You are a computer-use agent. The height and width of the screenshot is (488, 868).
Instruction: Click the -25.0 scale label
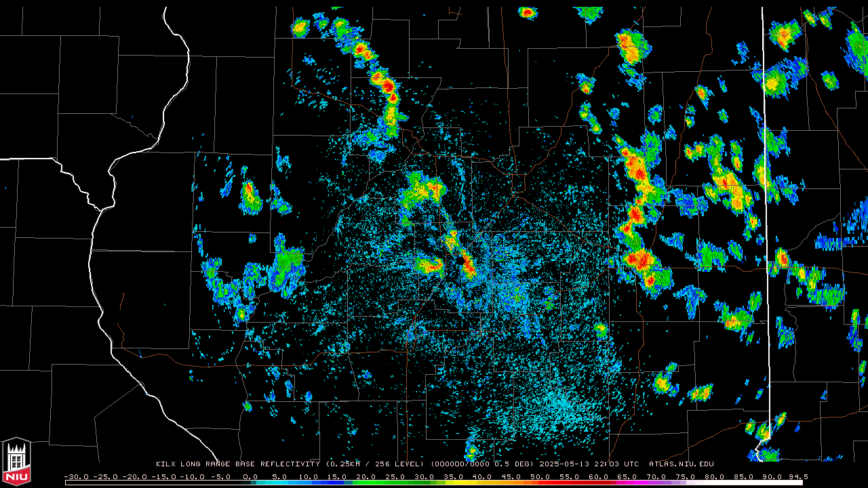(x=105, y=477)
